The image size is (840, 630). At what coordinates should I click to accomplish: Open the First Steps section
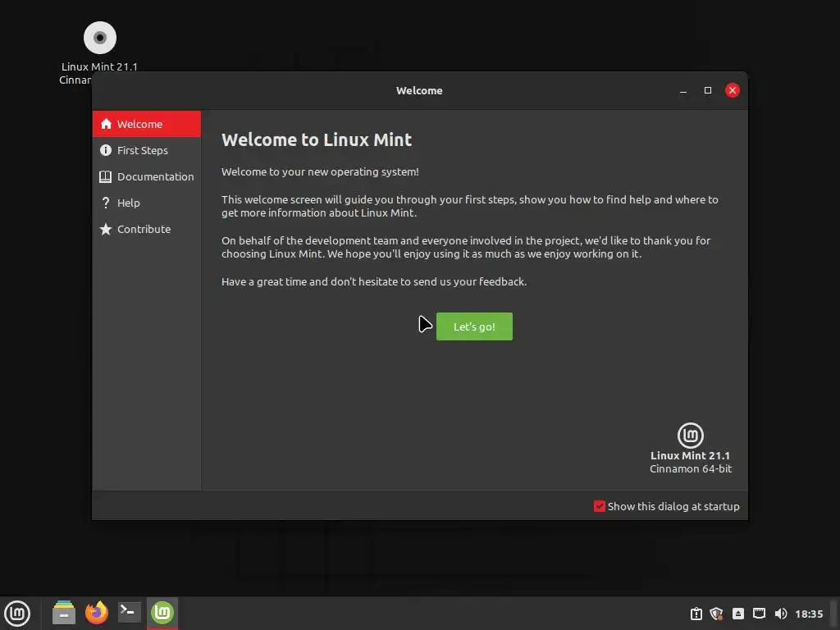(x=147, y=150)
